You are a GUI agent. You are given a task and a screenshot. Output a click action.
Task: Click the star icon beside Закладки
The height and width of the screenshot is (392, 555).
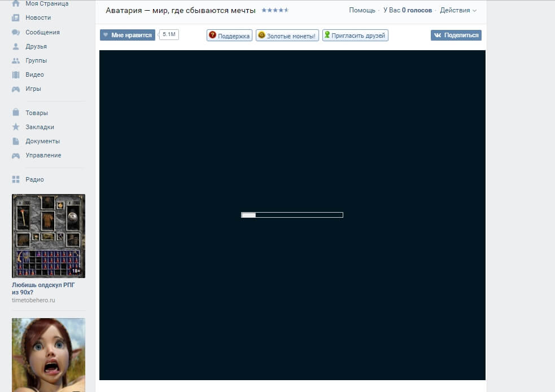(x=16, y=126)
